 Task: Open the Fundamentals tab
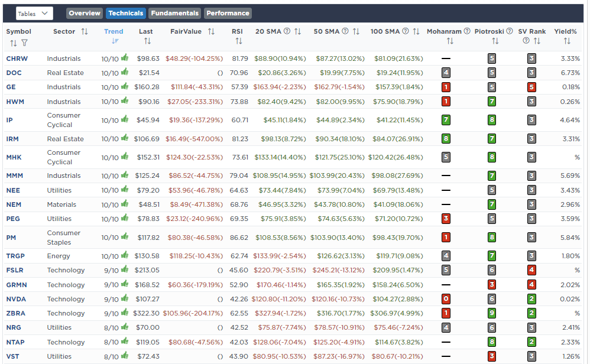coord(174,13)
